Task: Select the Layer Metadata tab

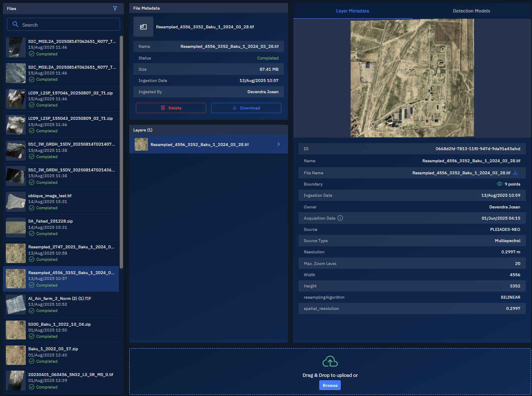Action: pyautogui.click(x=352, y=11)
